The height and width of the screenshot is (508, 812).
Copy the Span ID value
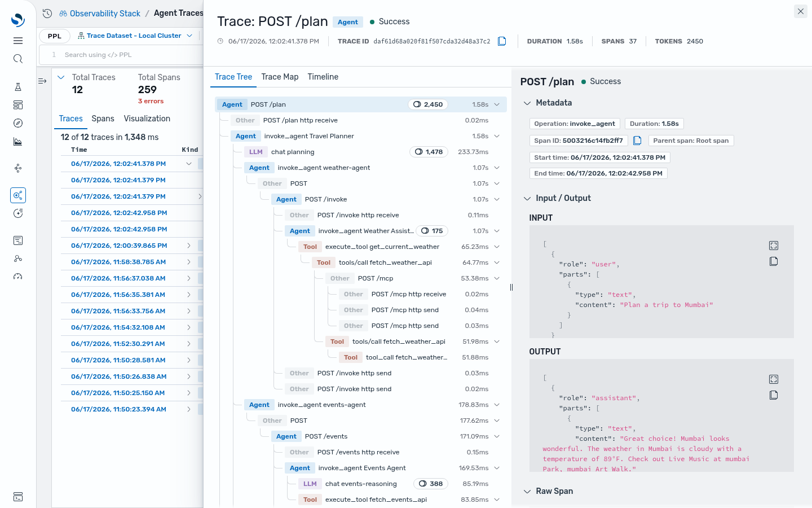click(637, 141)
